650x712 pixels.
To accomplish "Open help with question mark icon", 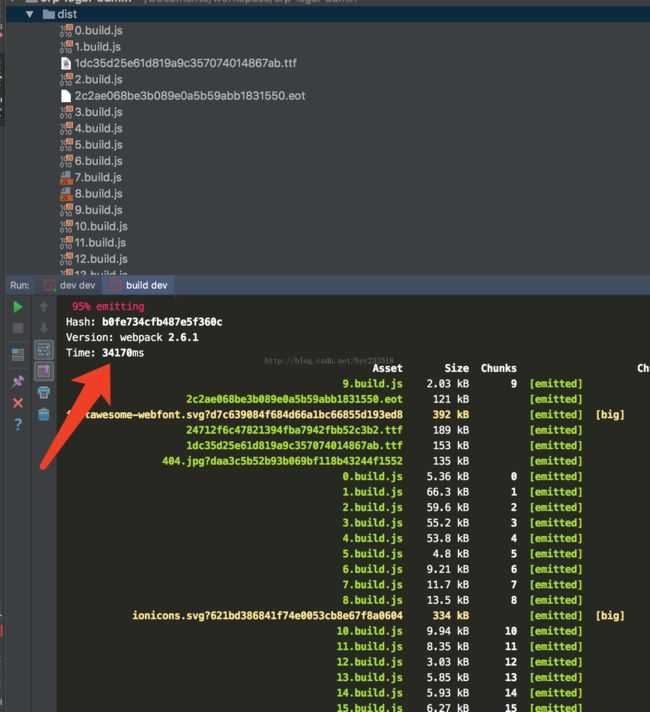I will [x=18, y=424].
